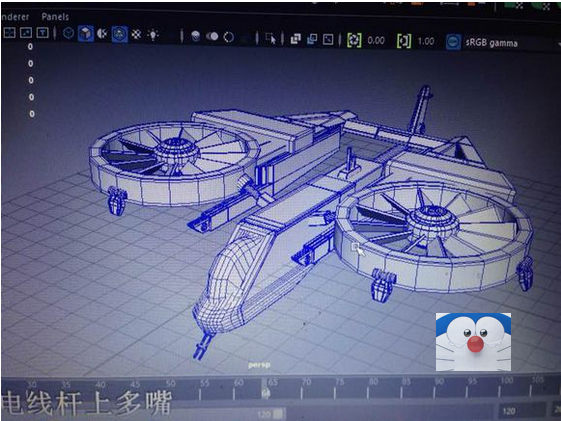Click the isolate select icon

point(271,38)
